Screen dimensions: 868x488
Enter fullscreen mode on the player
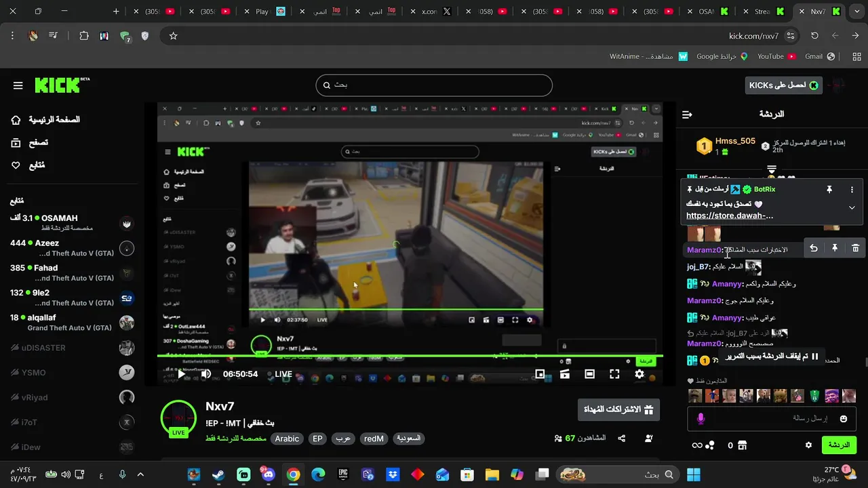(x=614, y=374)
